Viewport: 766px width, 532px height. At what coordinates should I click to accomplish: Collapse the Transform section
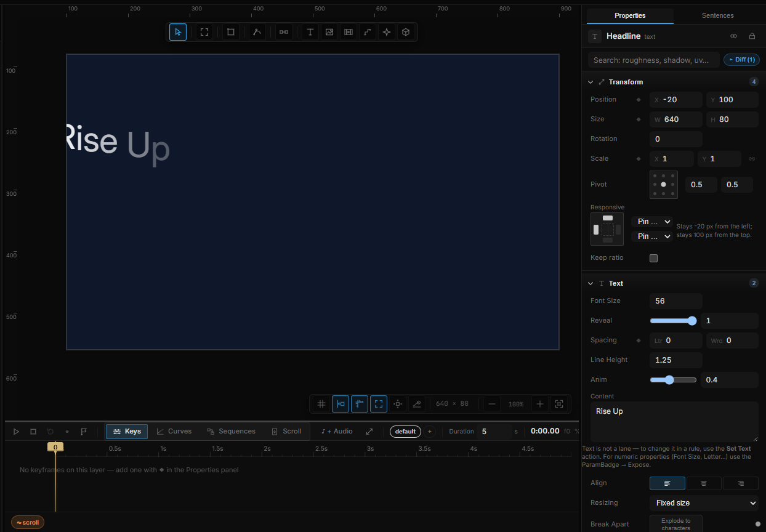[591, 82]
